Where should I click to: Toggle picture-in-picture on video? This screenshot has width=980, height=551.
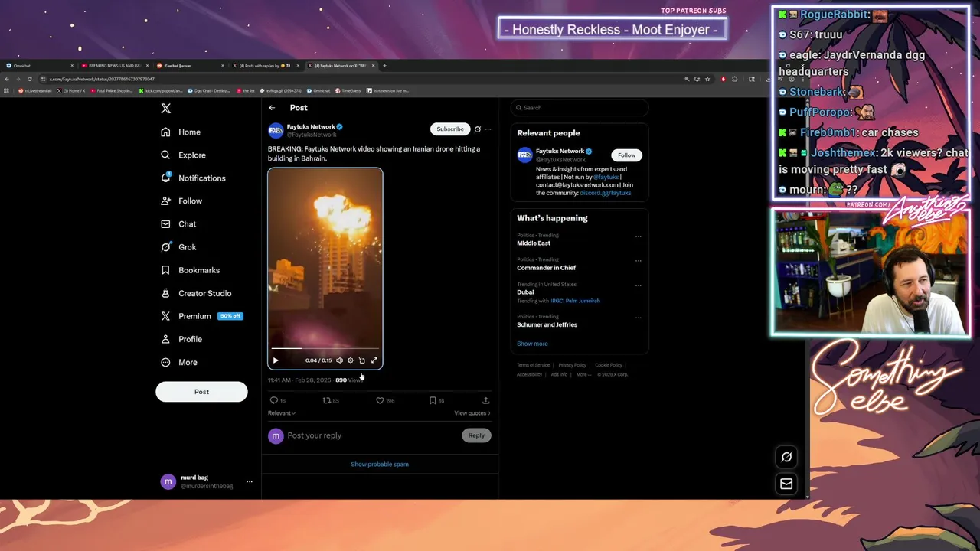pos(362,360)
